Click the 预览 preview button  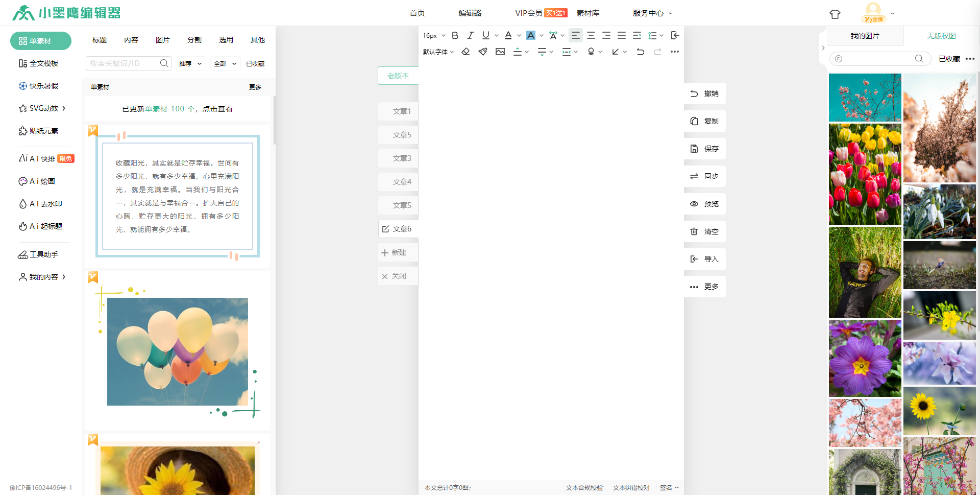pyautogui.click(x=704, y=204)
